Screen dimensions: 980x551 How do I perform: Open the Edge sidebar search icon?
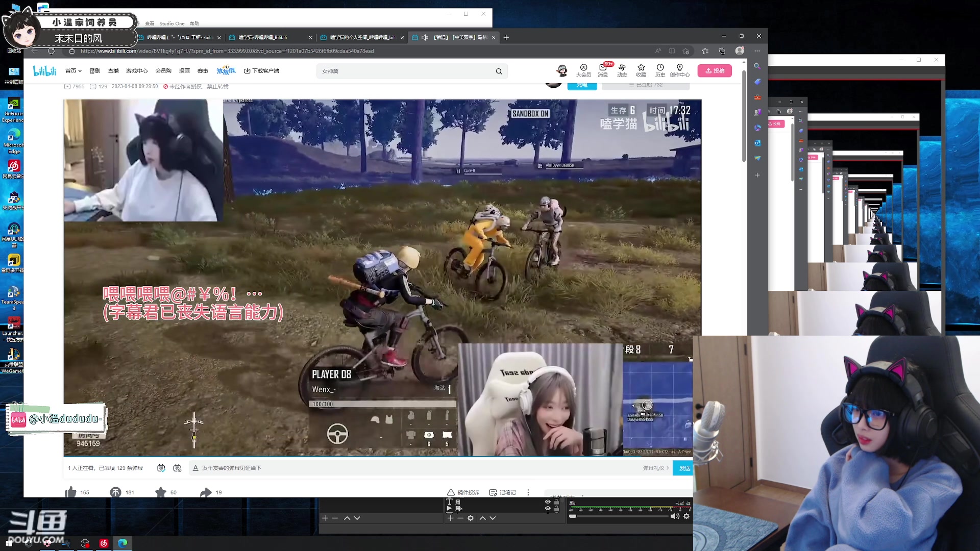[757, 66]
